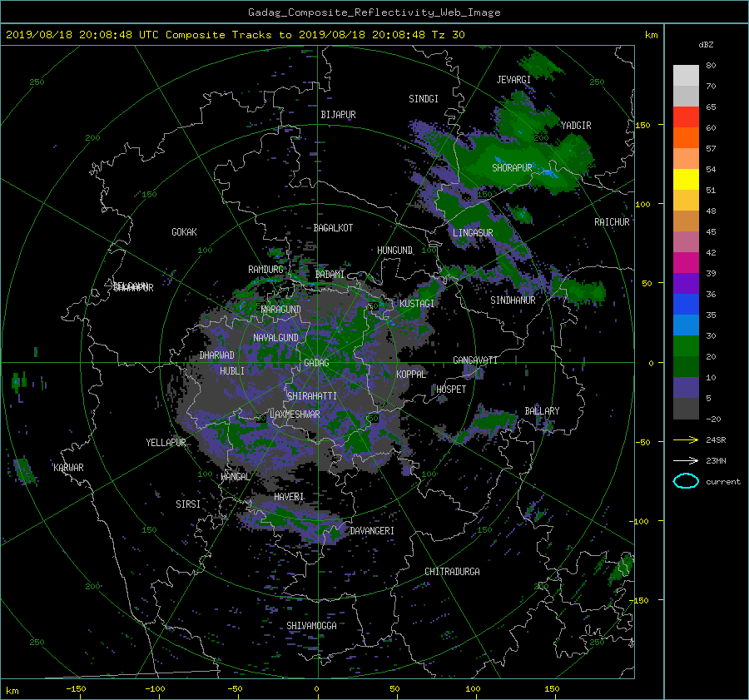Click the LAXMESHWAR city label
Viewport: 749px width, 700px height.
295,415
